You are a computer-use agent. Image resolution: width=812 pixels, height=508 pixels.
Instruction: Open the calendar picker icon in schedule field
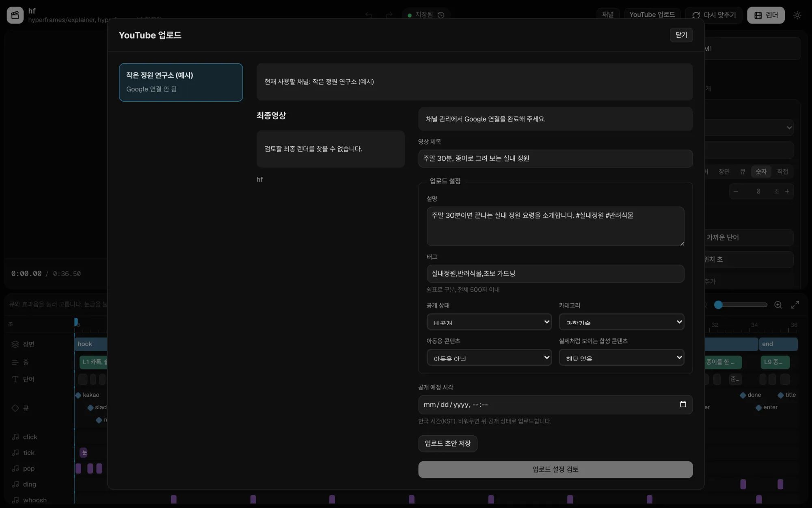pos(683,404)
